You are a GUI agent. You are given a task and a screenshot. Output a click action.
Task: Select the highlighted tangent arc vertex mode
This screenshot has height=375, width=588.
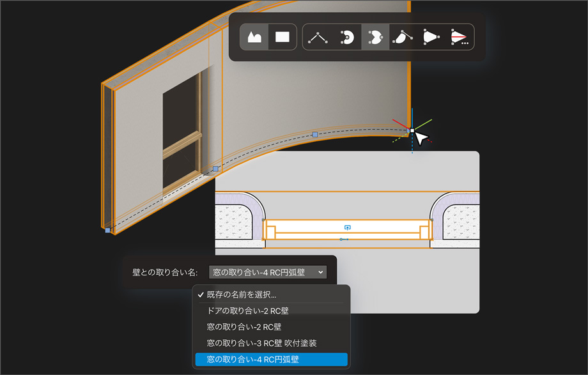tap(375, 37)
